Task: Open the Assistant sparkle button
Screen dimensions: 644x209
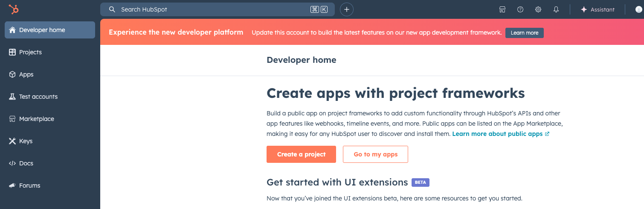Action: point(597,9)
